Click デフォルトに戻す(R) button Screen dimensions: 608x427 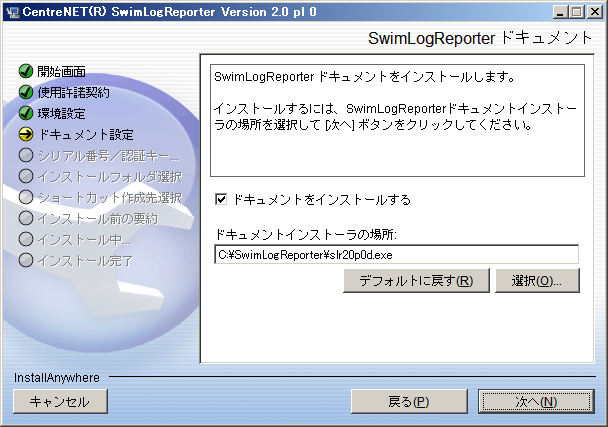pyautogui.click(x=416, y=280)
